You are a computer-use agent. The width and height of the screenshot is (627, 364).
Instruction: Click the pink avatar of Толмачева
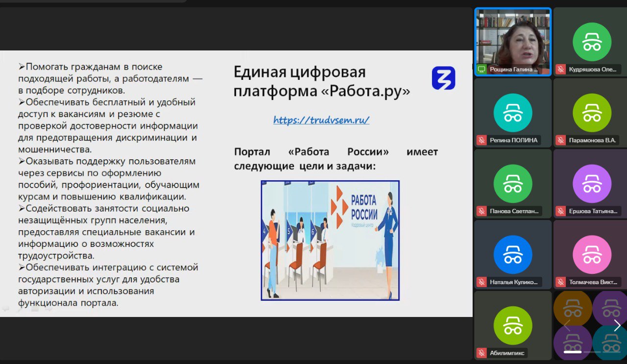(592, 255)
